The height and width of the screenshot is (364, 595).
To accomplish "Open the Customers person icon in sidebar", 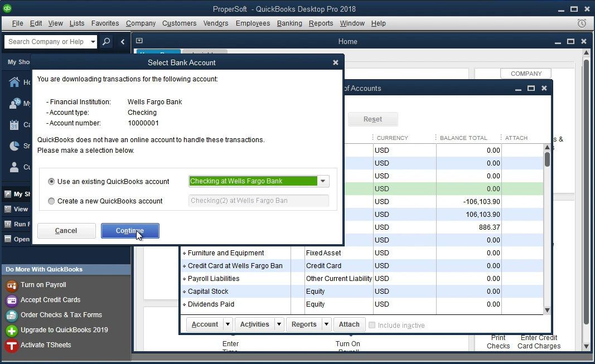I will click(x=14, y=167).
